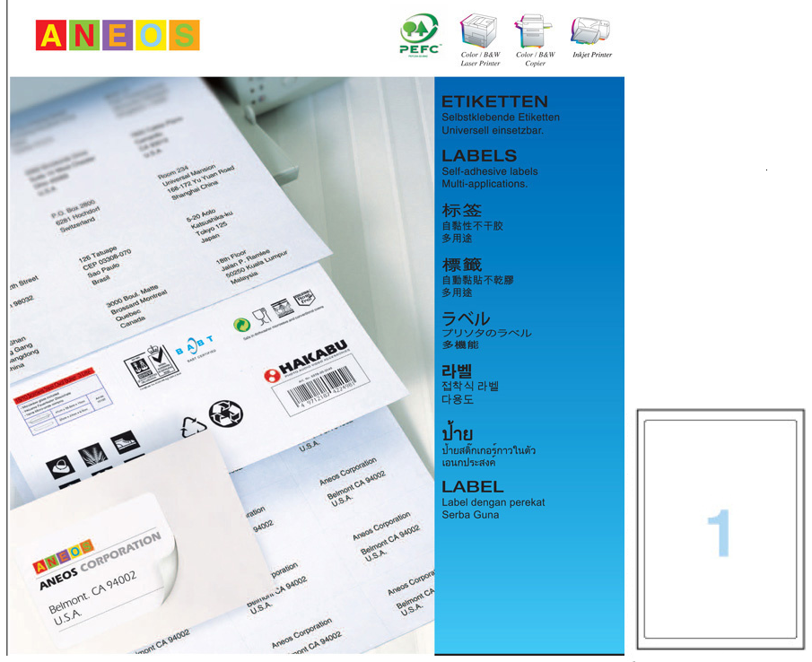The width and height of the screenshot is (812, 662).
Task: Click the Inkjet Printer icon
Action: 591,30
